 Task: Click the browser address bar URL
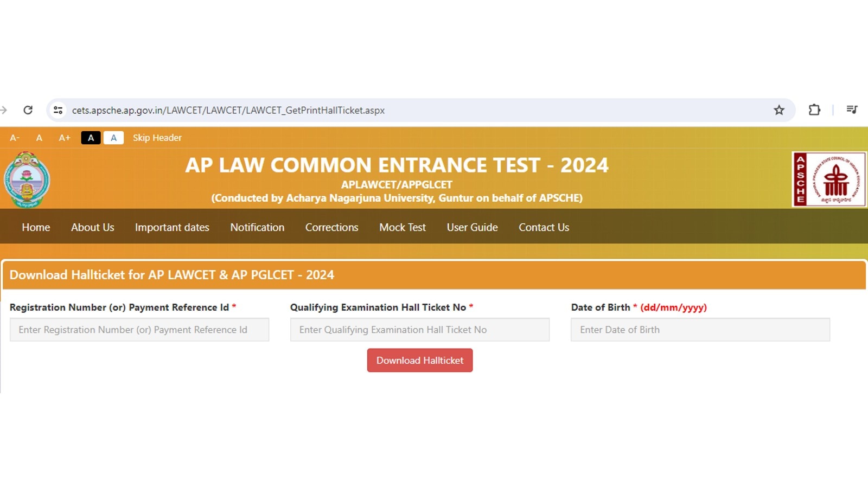pyautogui.click(x=228, y=110)
